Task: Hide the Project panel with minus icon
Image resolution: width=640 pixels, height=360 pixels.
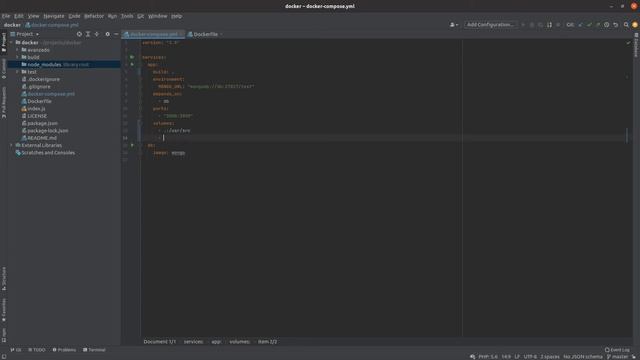Action: (x=116, y=34)
